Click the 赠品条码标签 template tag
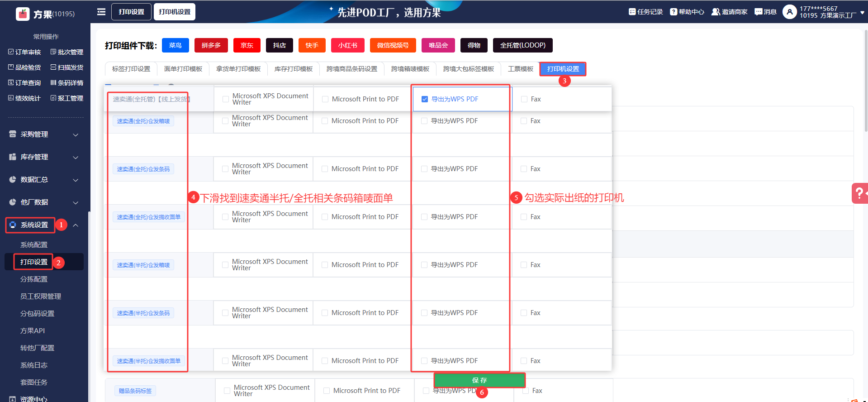 (135, 391)
